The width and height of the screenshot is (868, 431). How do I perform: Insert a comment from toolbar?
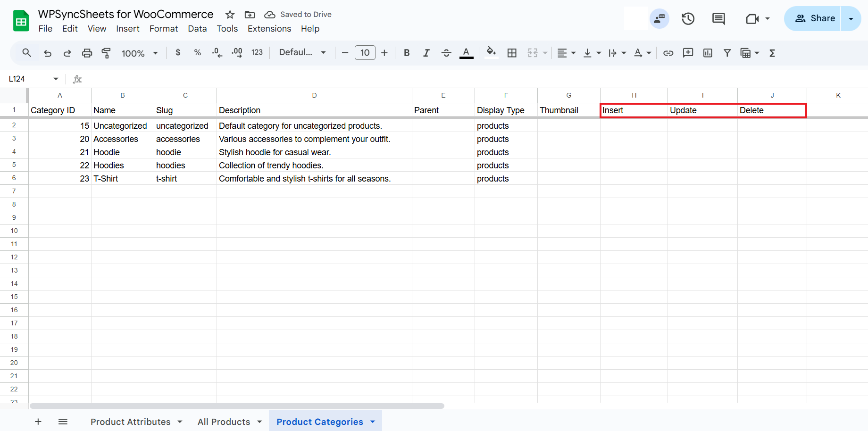(x=688, y=53)
